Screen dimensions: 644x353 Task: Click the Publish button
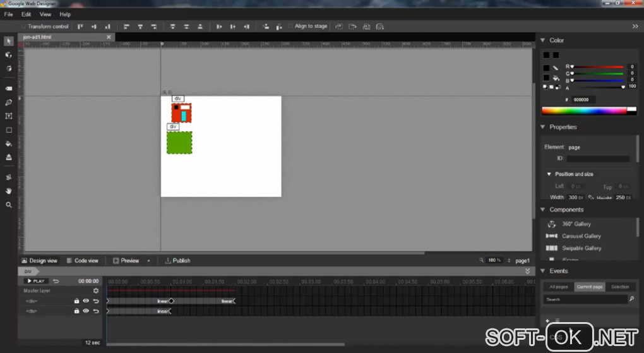click(177, 261)
